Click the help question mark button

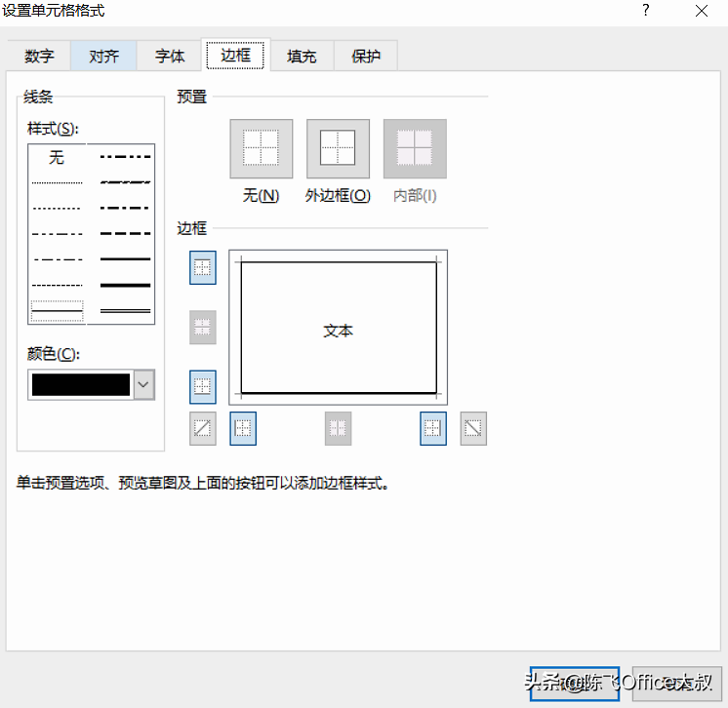(646, 10)
